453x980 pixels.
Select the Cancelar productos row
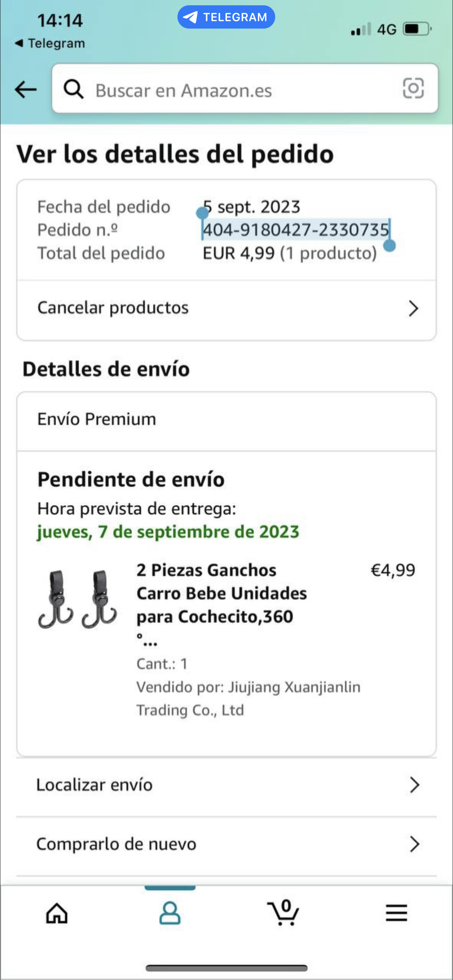click(113, 308)
